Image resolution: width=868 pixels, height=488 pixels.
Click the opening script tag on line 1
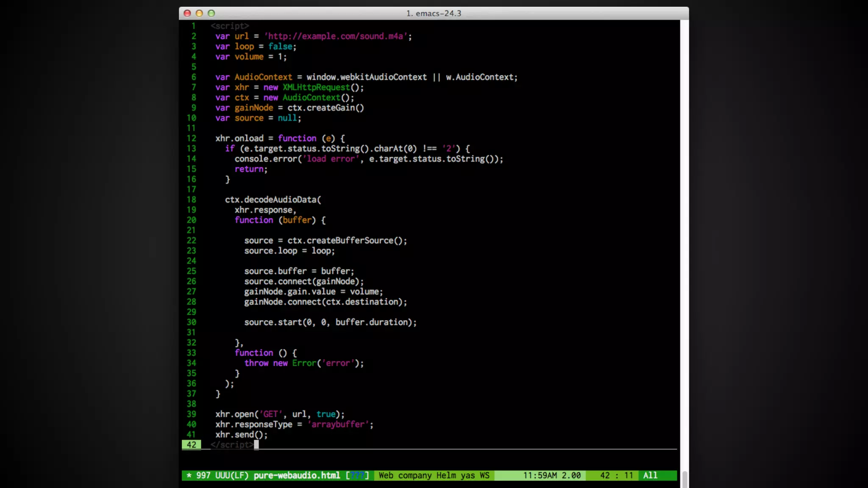click(x=230, y=26)
